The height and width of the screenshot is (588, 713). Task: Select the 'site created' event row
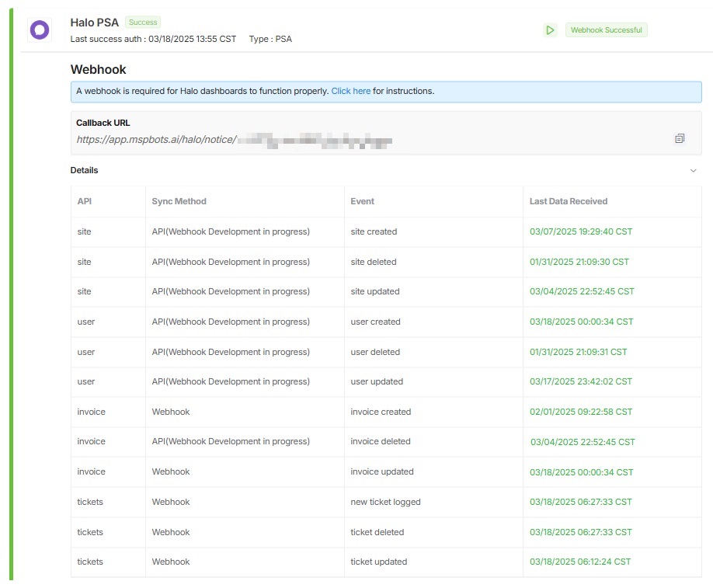374,231
